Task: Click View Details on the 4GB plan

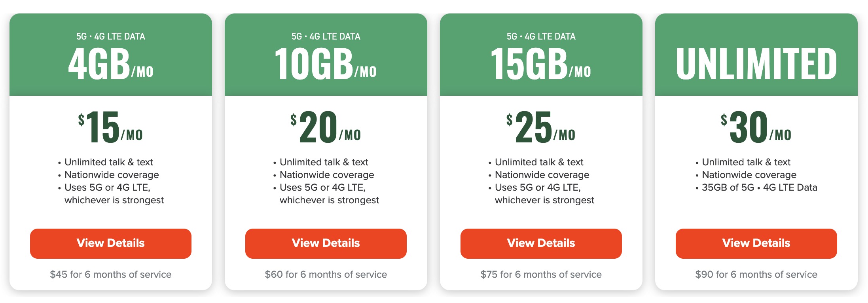Action: (x=111, y=243)
